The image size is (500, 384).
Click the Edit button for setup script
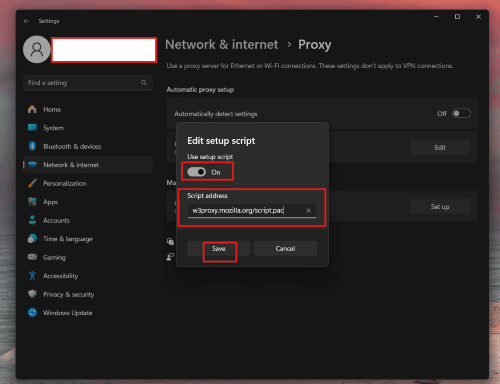coord(440,147)
